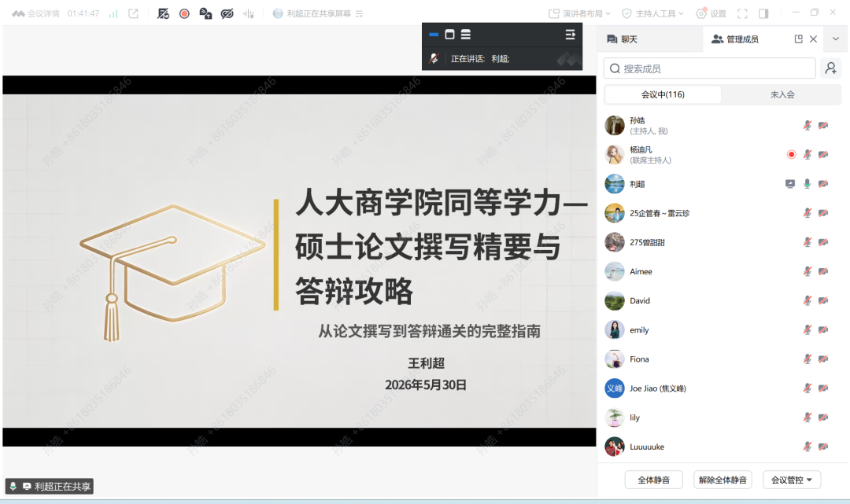Click David's camera-off icon
The image size is (850, 504).
pos(823,301)
